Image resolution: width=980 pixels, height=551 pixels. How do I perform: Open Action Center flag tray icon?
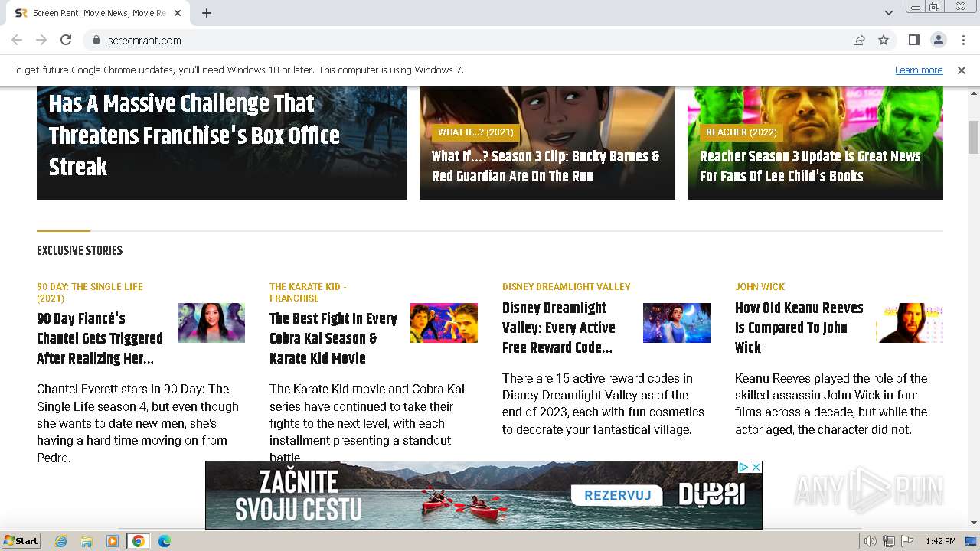[x=907, y=541]
